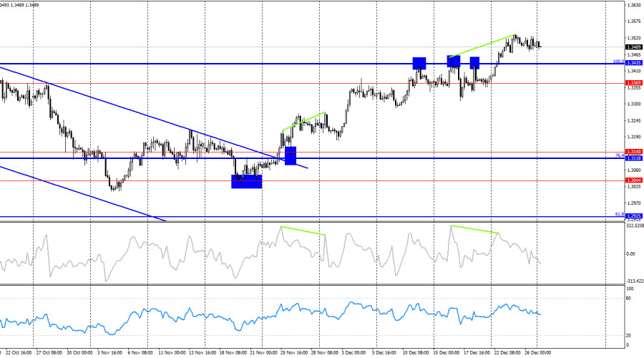Click the 28 Nov 08:00 time label
The height and width of the screenshot is (358, 644).
click(324, 353)
